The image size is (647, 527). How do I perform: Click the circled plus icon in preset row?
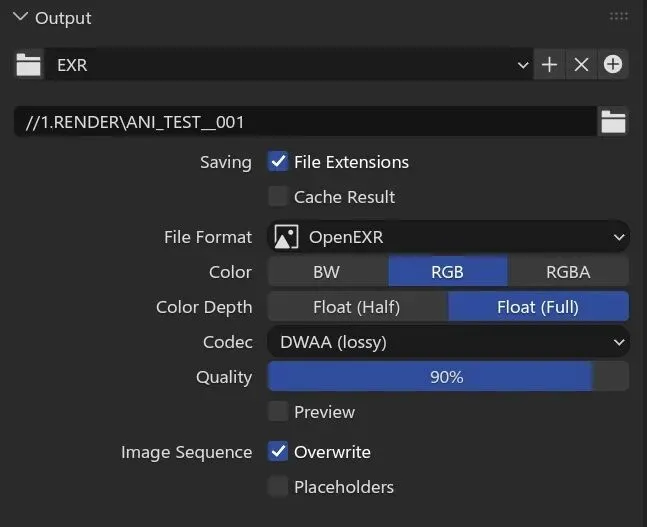[x=613, y=66]
